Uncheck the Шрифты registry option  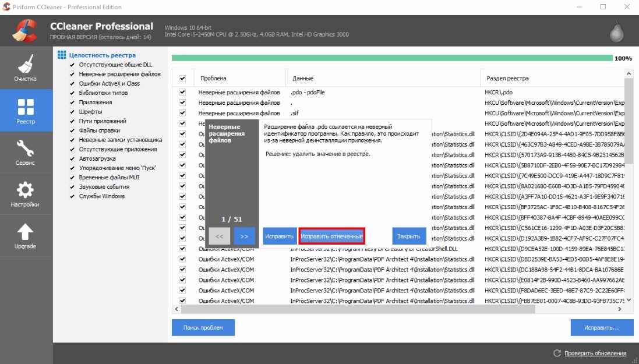(x=72, y=112)
